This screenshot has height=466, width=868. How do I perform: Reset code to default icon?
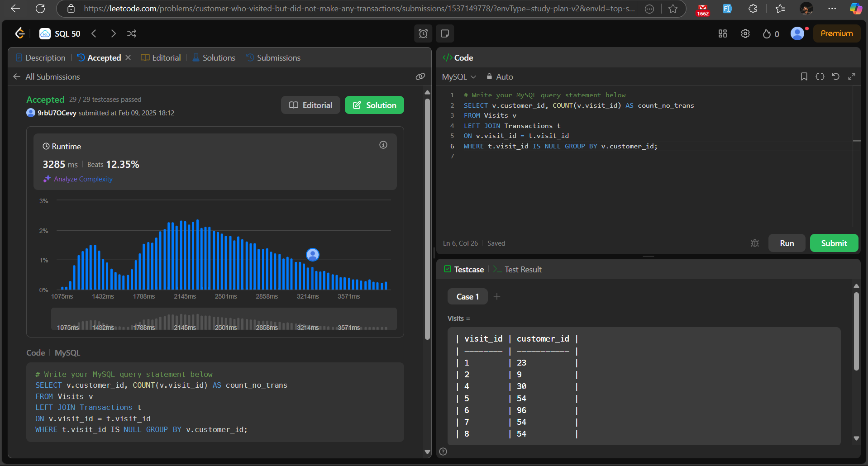[x=836, y=76]
